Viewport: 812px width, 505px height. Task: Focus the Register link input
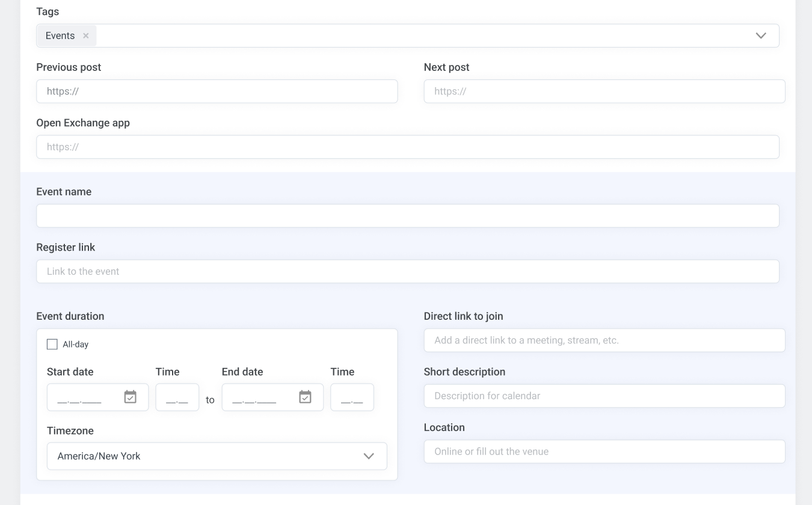[407, 272]
